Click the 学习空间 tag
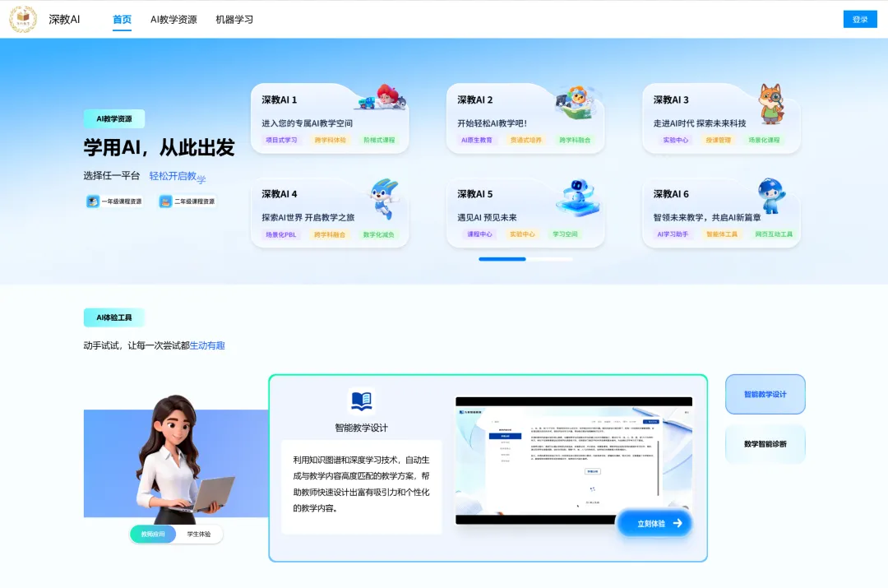 click(565, 234)
